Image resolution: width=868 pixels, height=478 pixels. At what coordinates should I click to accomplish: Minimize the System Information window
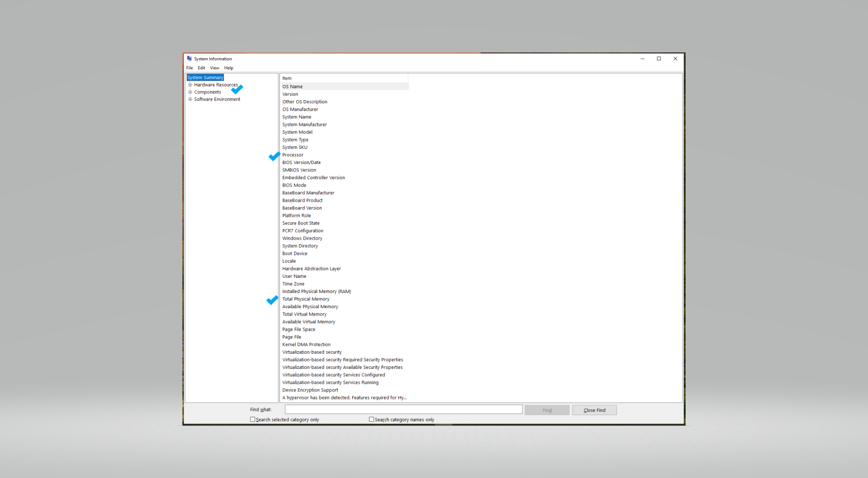(x=642, y=59)
